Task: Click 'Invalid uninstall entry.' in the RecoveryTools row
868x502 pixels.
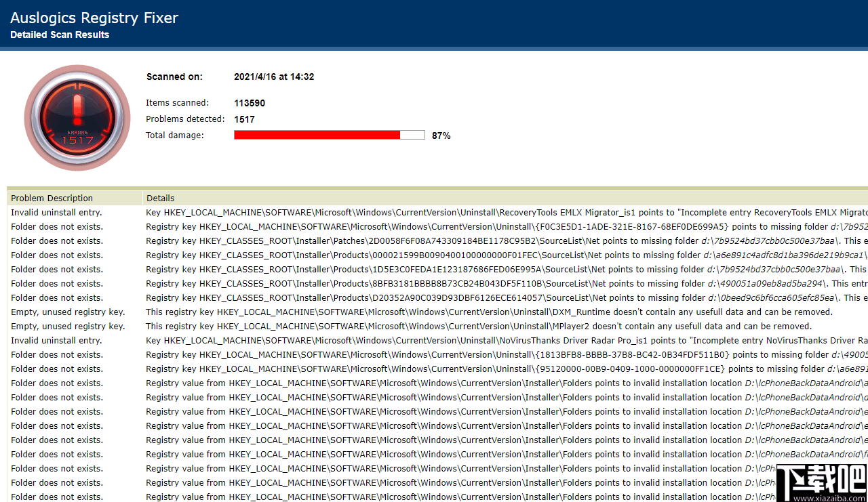Action: click(56, 213)
